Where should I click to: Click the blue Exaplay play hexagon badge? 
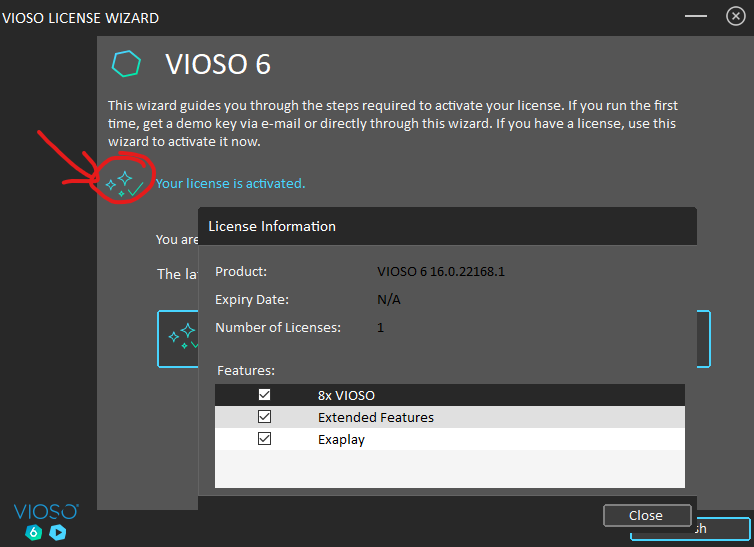pyautogui.click(x=58, y=532)
